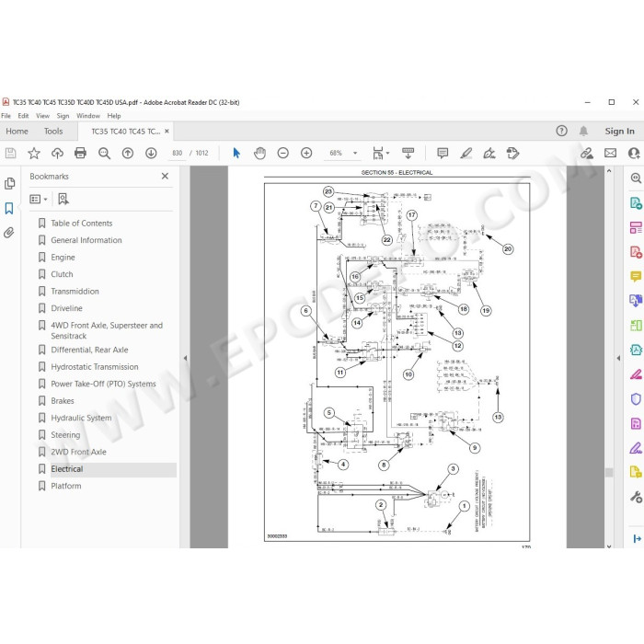The width and height of the screenshot is (644, 644).
Task: Open the Driveline bookmark
Action: click(66, 308)
